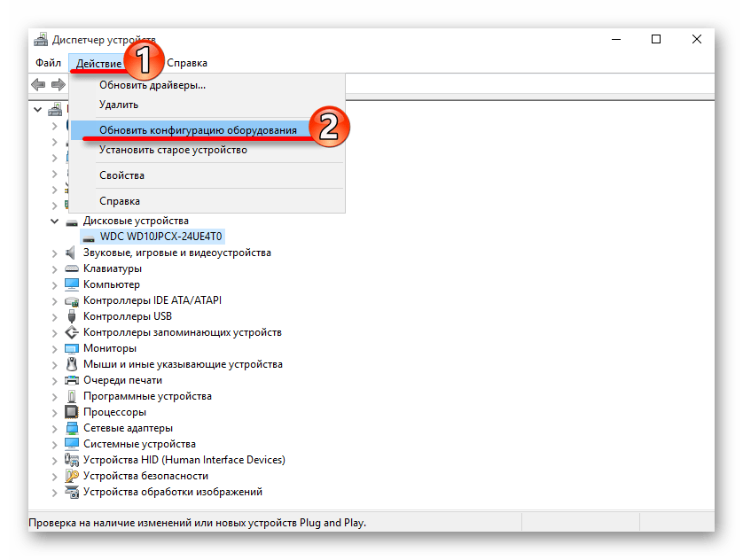Choose Справка entry in dropdown menu
Viewport: 743px width, 560px height.
point(207,201)
